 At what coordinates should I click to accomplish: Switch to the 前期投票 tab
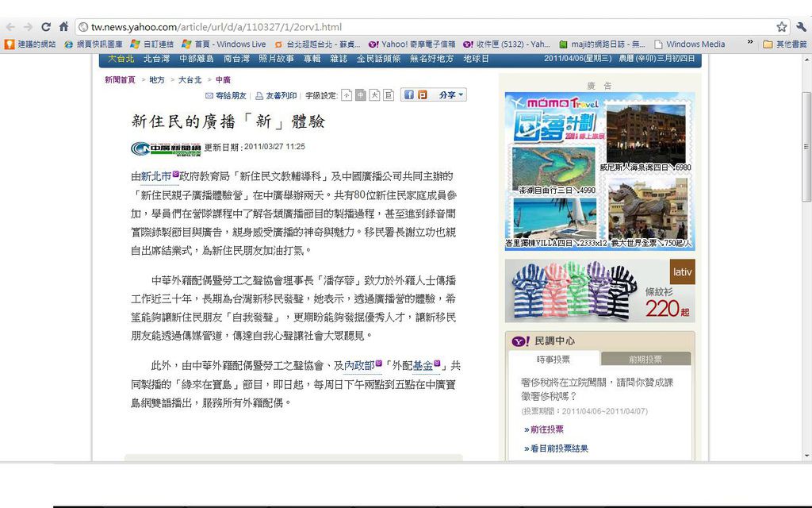point(645,359)
